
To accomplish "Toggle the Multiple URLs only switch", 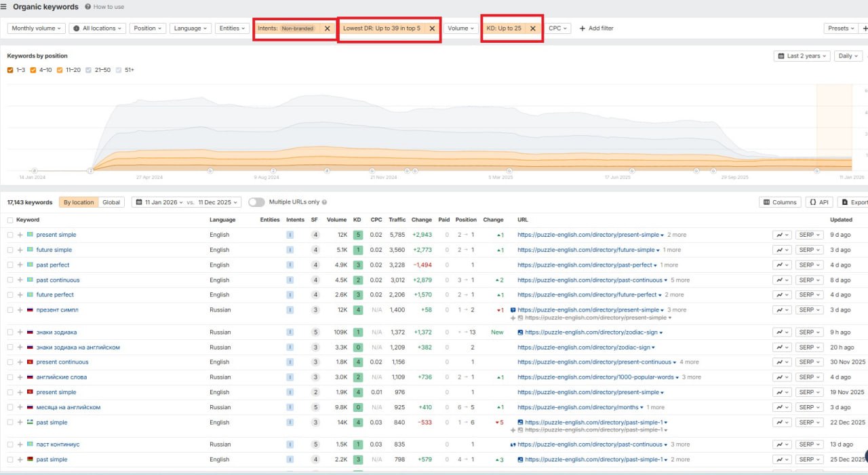I will click(x=256, y=202).
